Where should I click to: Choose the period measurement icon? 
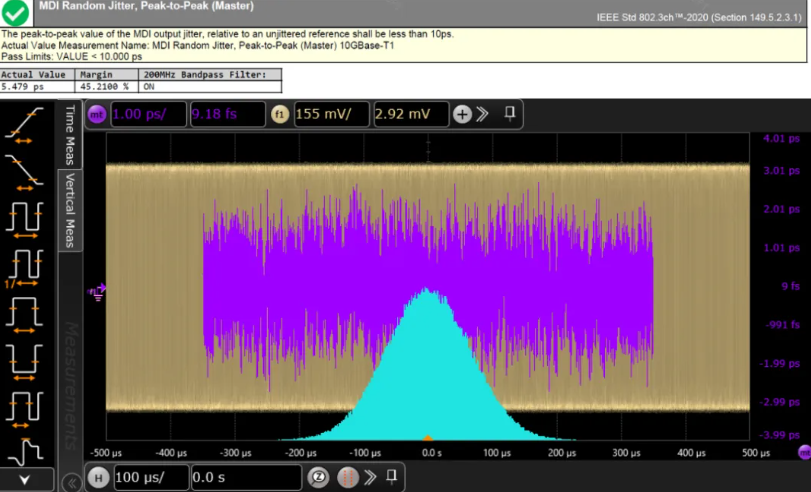[x=25, y=218]
